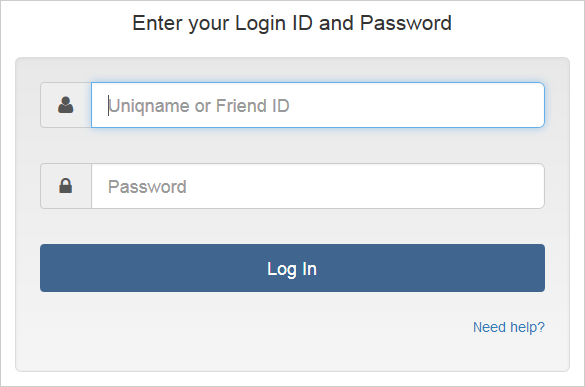Click the 'Log In' label on blue button

click(x=292, y=269)
